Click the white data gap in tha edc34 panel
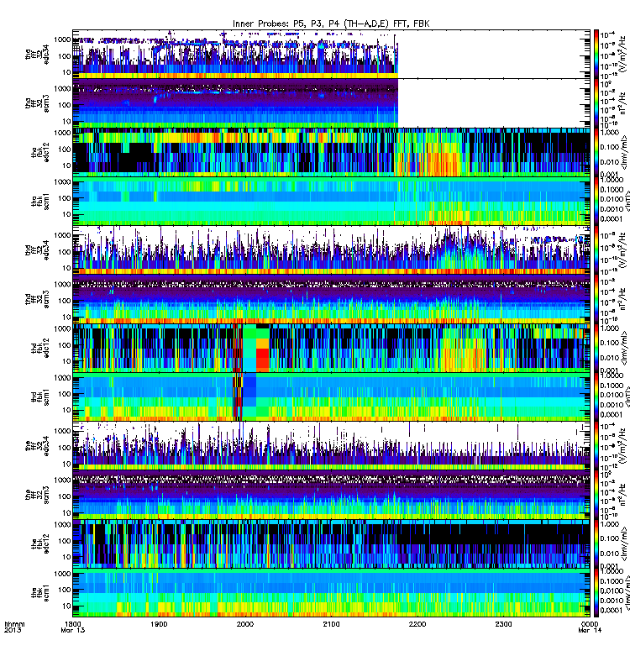This screenshot has width=630, height=672. tap(494, 54)
